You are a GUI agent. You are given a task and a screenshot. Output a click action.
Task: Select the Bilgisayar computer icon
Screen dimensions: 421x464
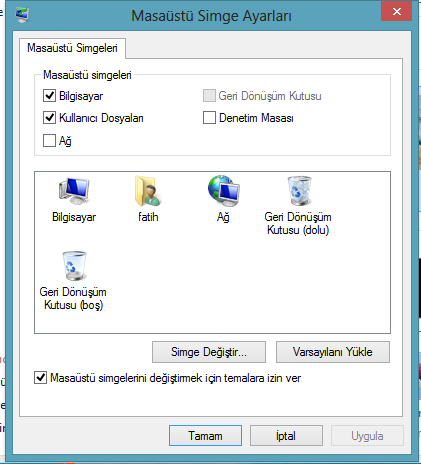(74, 191)
